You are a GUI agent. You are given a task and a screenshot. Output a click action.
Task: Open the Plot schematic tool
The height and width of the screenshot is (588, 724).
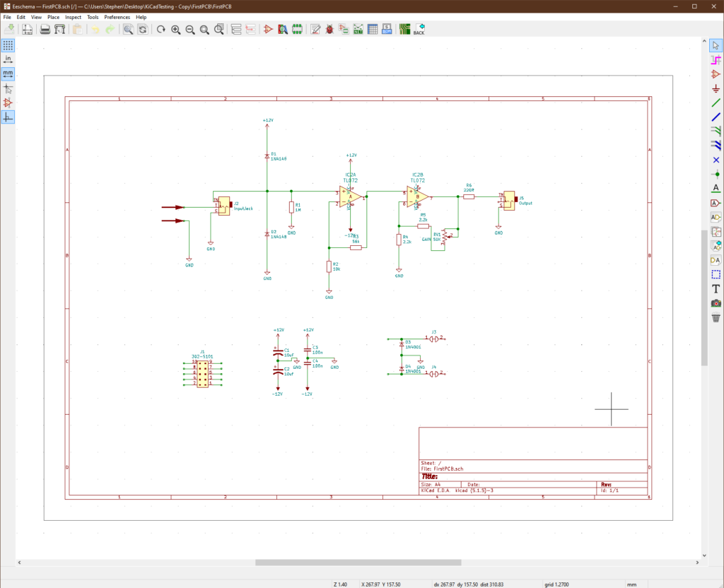pos(59,30)
